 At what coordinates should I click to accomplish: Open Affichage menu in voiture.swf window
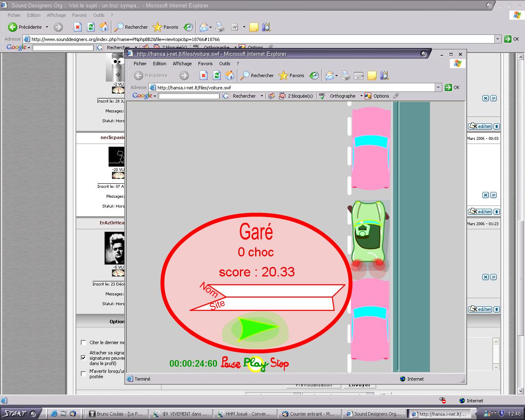pos(182,64)
